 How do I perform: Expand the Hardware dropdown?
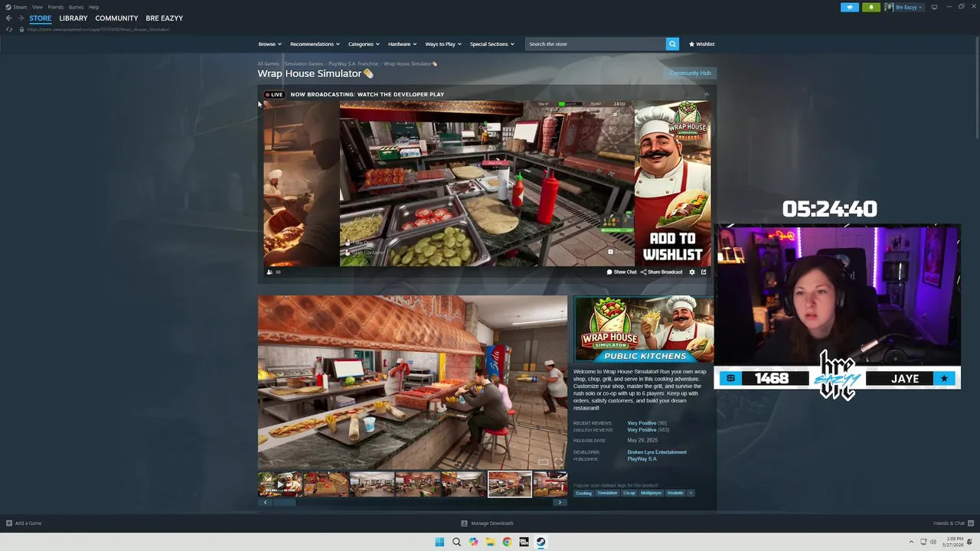402,44
